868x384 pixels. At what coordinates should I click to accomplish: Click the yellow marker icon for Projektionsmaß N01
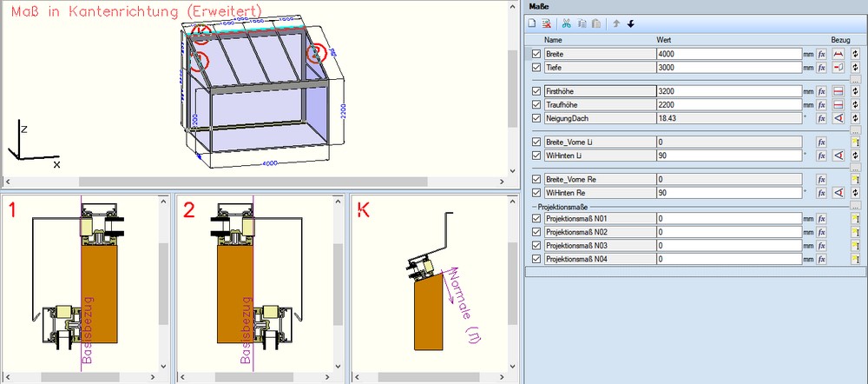point(855,220)
